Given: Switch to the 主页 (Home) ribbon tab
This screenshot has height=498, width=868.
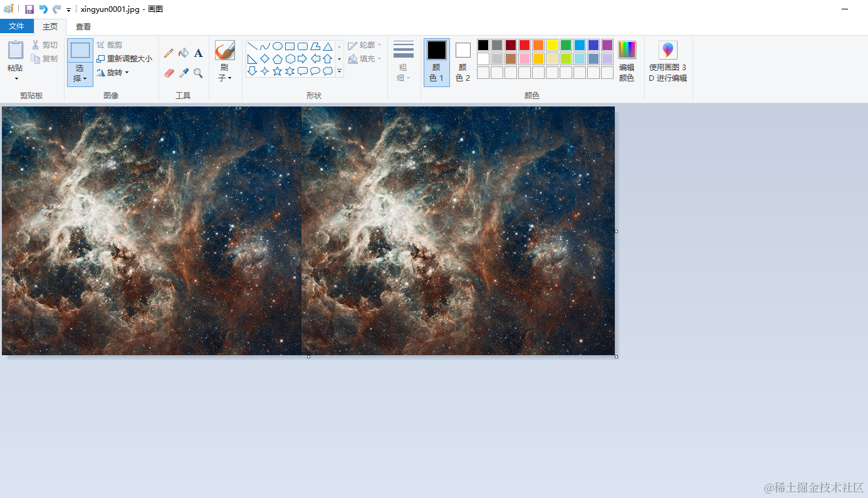Looking at the screenshot, I should click(50, 26).
